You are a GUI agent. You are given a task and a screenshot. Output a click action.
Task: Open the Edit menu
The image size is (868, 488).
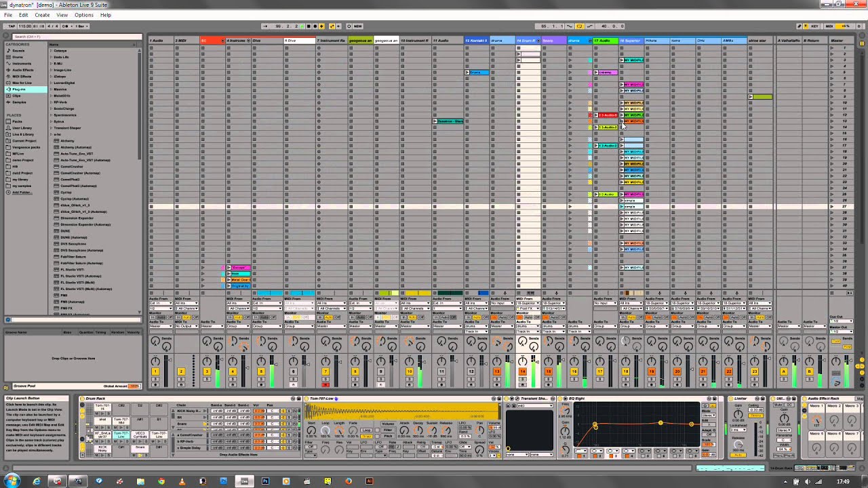point(24,15)
